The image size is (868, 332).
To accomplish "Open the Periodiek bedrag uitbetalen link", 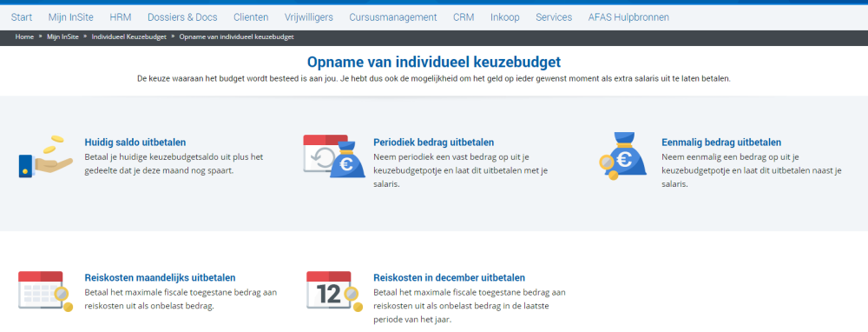I will click(433, 142).
